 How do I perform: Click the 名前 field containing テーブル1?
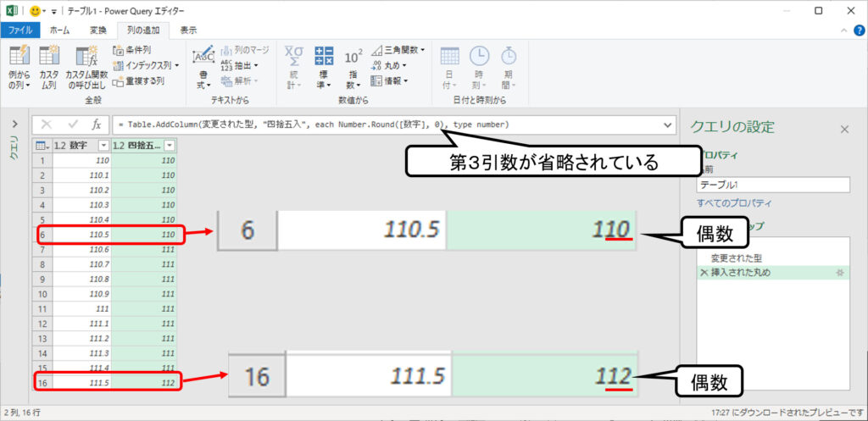click(773, 185)
